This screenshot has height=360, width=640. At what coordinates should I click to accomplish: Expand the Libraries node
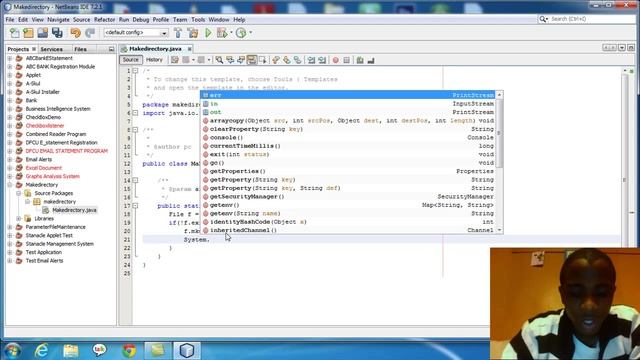click(x=19, y=218)
